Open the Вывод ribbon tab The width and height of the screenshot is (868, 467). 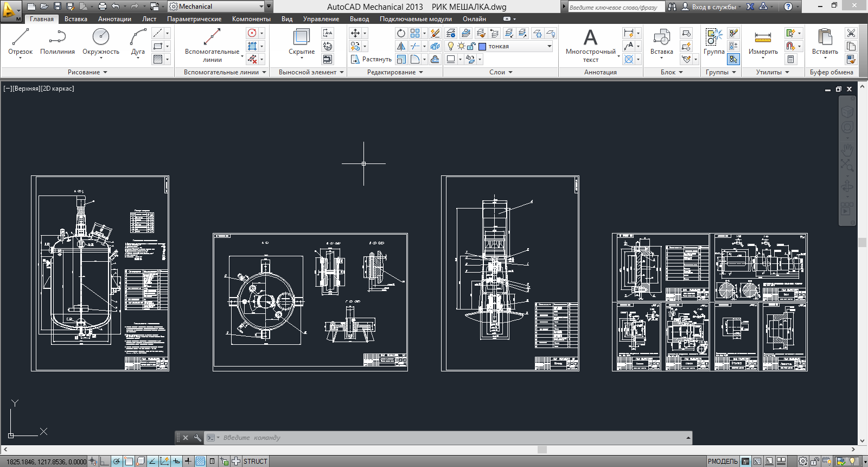[x=359, y=19]
